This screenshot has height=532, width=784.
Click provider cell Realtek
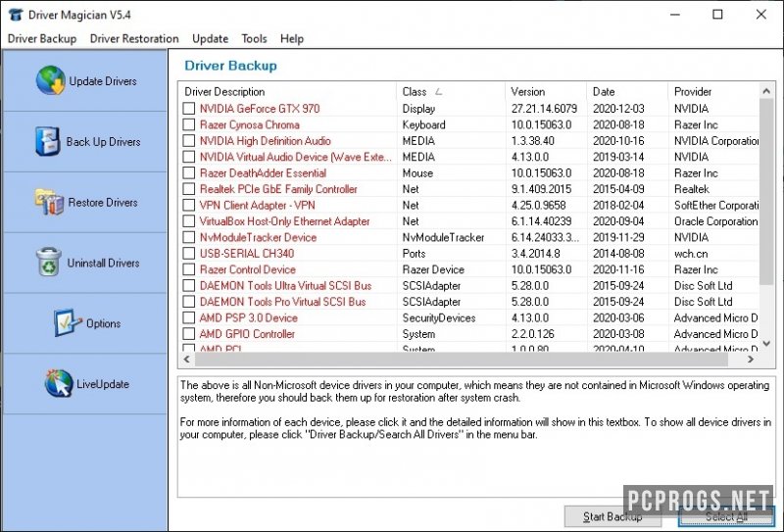(692, 189)
